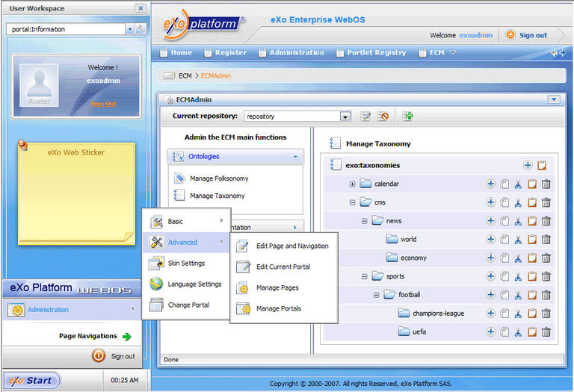Open the portal:Information dropdown arrow

130,29
